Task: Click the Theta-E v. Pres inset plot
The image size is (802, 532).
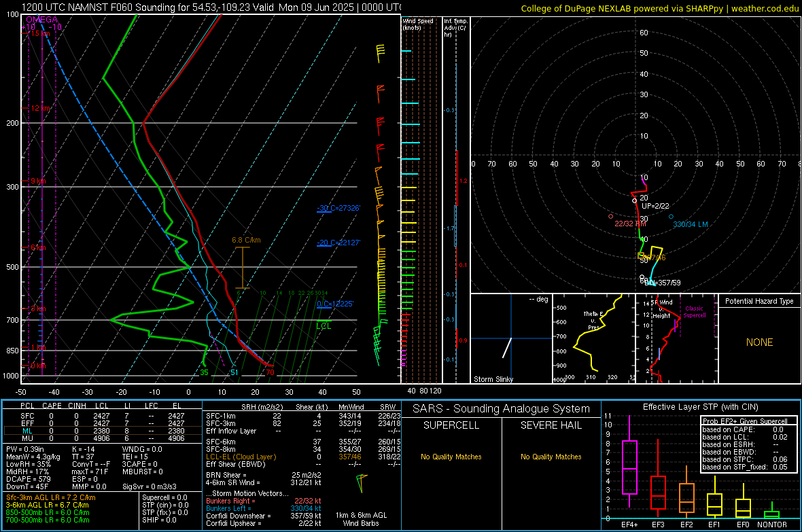Action: pyautogui.click(x=594, y=338)
